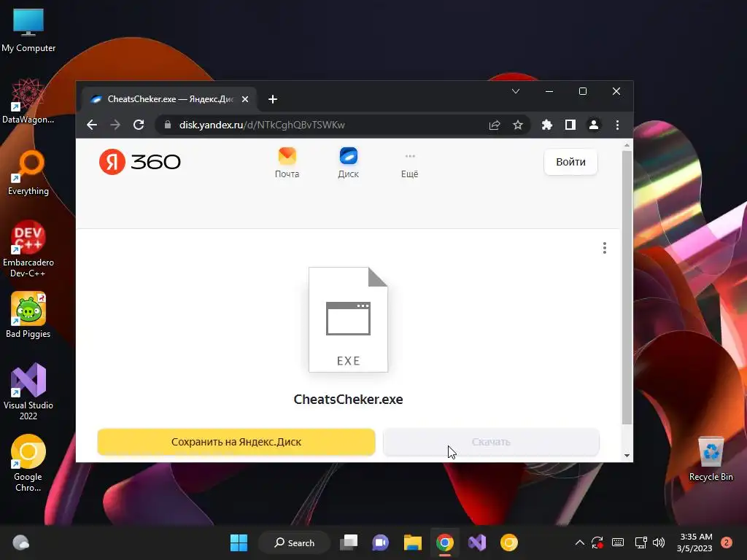Screen dimensions: 747x560
Task: Open Embarcadero Dev-C++ shortcut
Action: 28,249
